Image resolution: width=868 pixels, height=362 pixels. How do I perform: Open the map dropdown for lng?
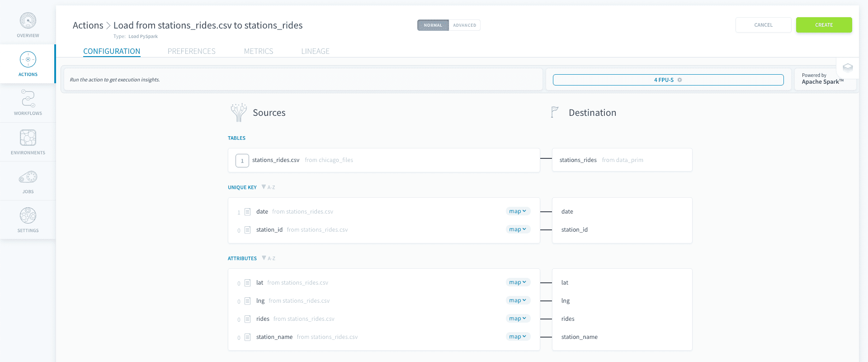[518, 300]
